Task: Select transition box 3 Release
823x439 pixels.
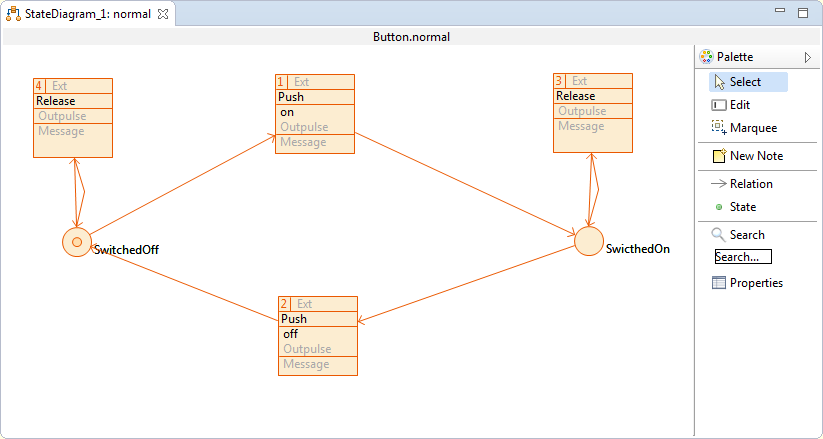Action: coord(593,112)
